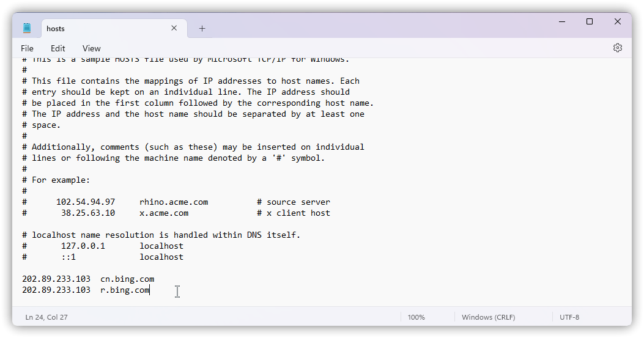Viewport: 644px width, 338px height.
Task: Click line about localhost name resolution
Action: tap(161, 235)
